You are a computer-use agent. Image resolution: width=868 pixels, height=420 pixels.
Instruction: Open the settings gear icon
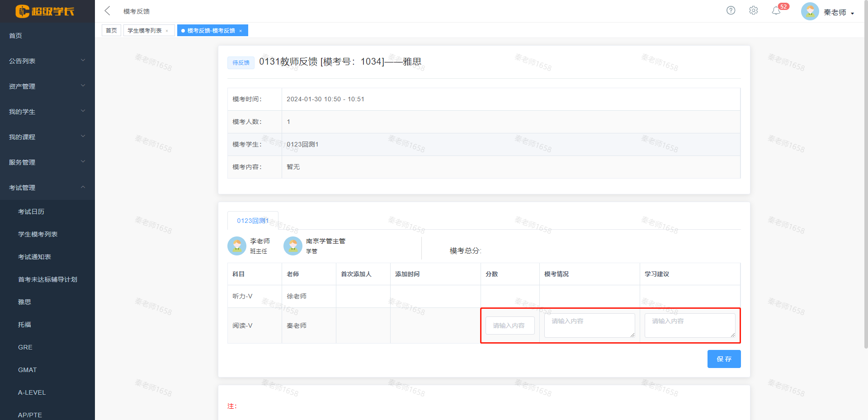coord(753,10)
